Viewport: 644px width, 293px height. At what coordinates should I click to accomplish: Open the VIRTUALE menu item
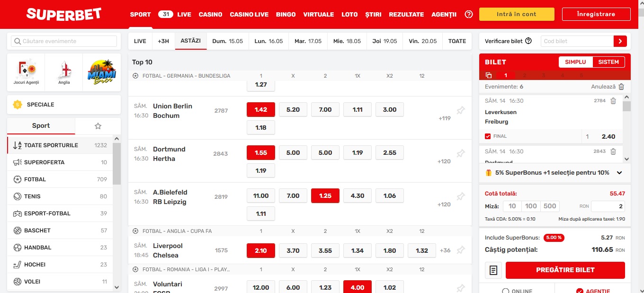click(319, 14)
